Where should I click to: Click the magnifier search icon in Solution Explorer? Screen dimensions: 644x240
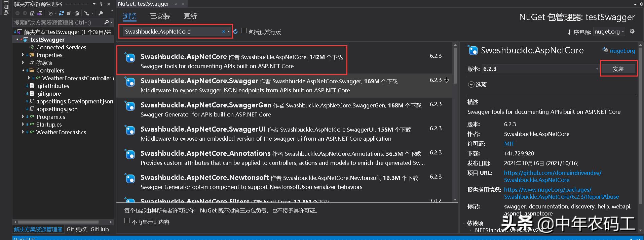coord(107,22)
